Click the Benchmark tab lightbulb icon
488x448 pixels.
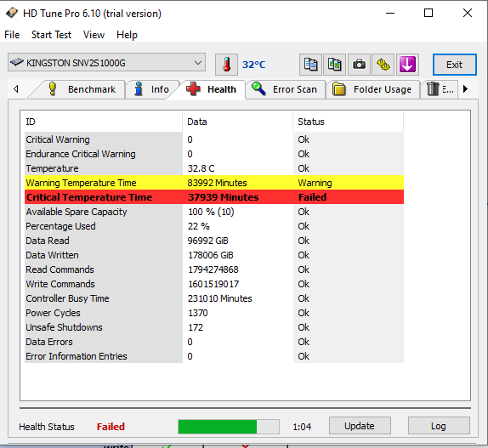(x=53, y=89)
